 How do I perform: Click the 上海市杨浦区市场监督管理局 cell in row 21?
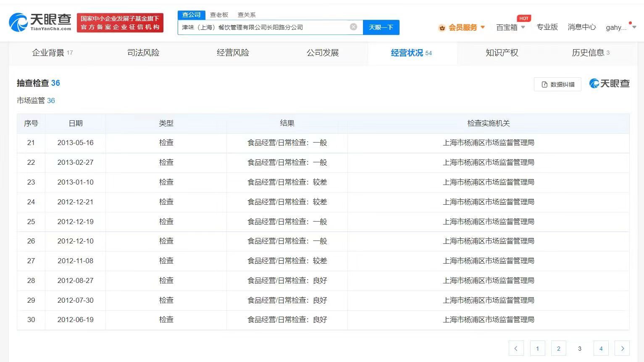coord(489,143)
